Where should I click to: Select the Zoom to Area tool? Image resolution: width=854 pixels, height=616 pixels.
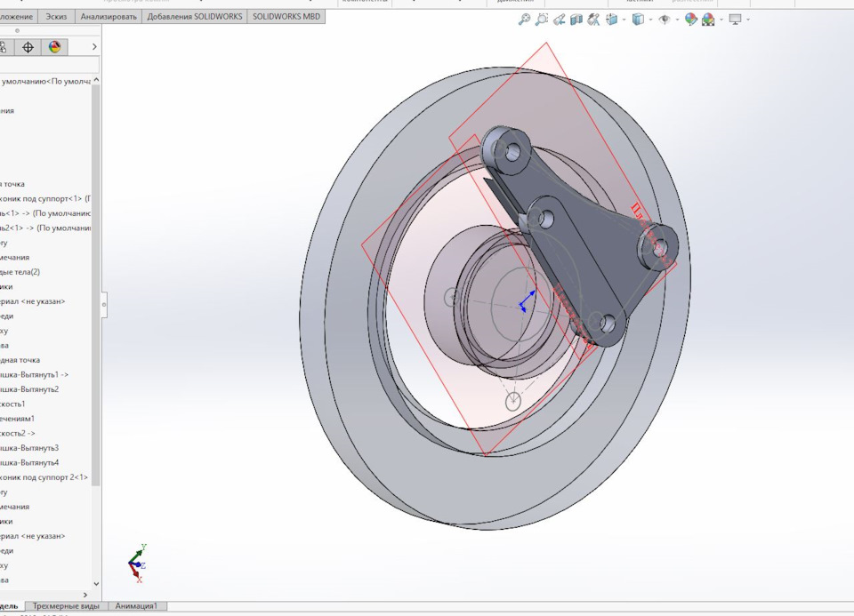point(542,20)
